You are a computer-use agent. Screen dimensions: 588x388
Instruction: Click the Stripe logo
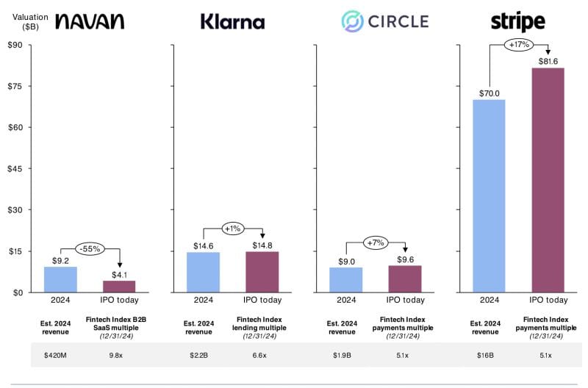(518, 21)
